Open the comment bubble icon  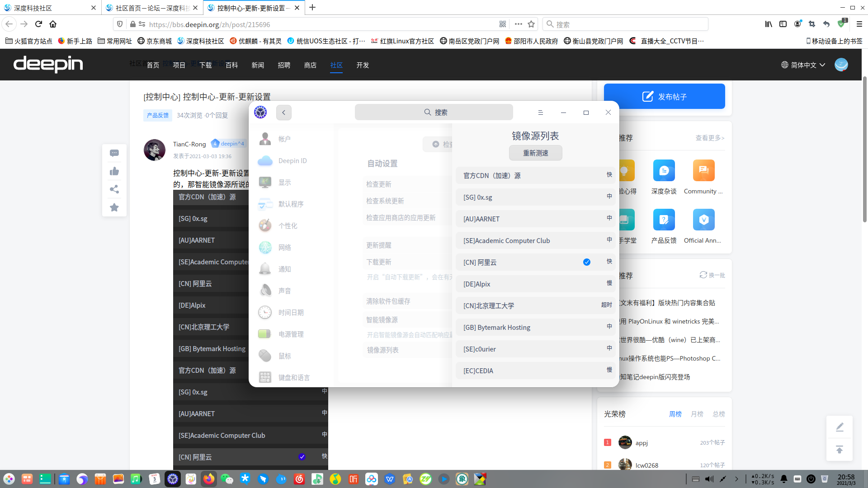click(x=114, y=153)
